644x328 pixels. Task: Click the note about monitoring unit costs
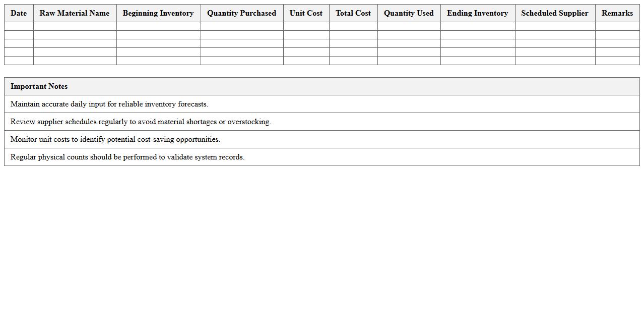321,139
